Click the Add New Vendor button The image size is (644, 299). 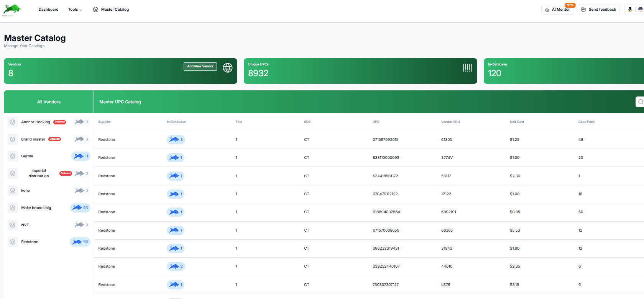[200, 66]
